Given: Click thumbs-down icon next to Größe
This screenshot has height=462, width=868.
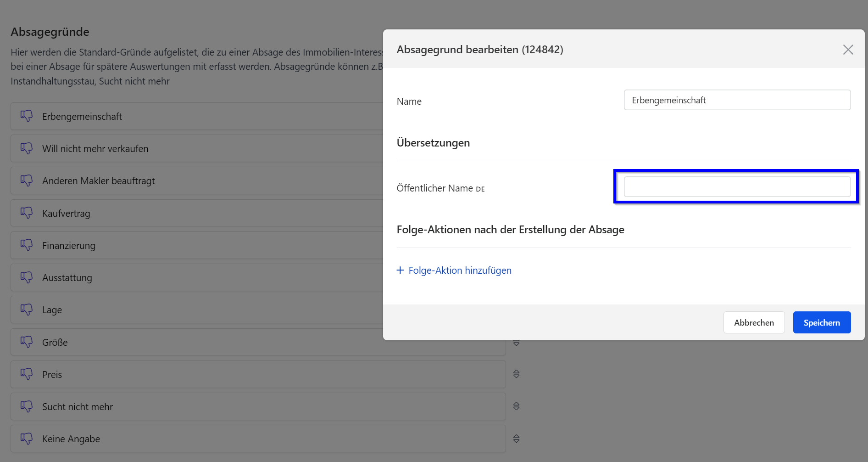Looking at the screenshot, I should [x=27, y=342].
